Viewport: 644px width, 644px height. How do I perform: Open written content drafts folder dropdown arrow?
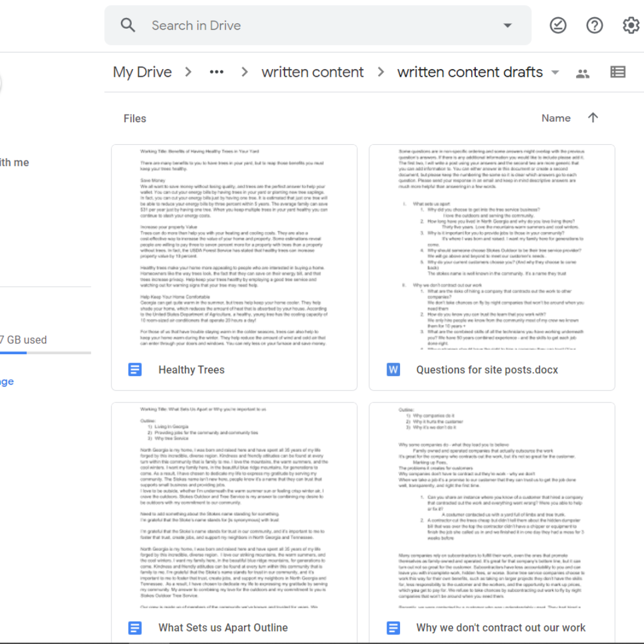click(x=555, y=73)
